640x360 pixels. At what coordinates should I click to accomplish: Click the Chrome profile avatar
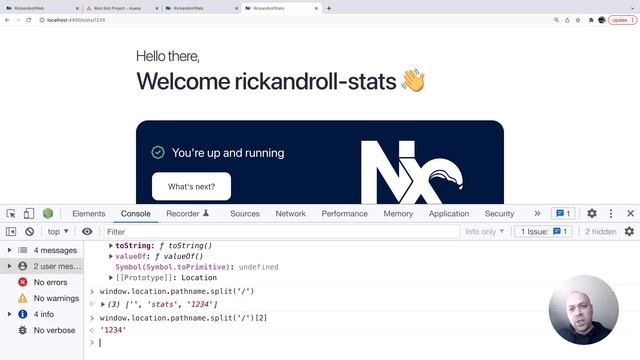(x=602, y=20)
